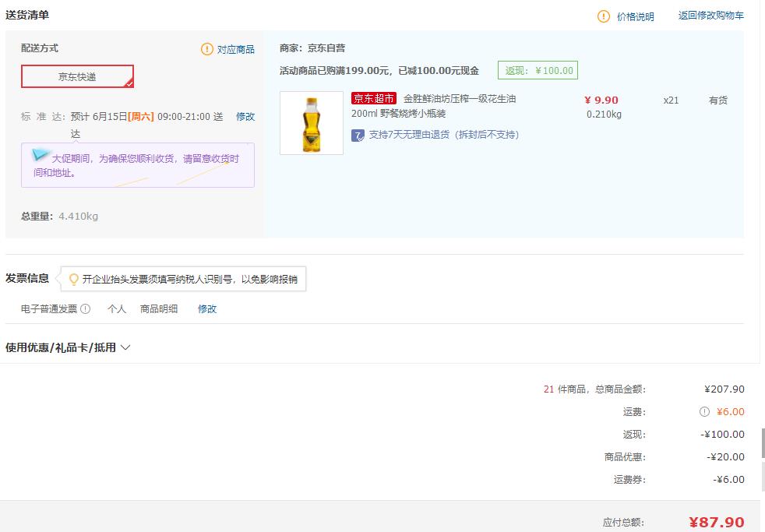Click the warning icon beside 对应商品

[x=207, y=49]
